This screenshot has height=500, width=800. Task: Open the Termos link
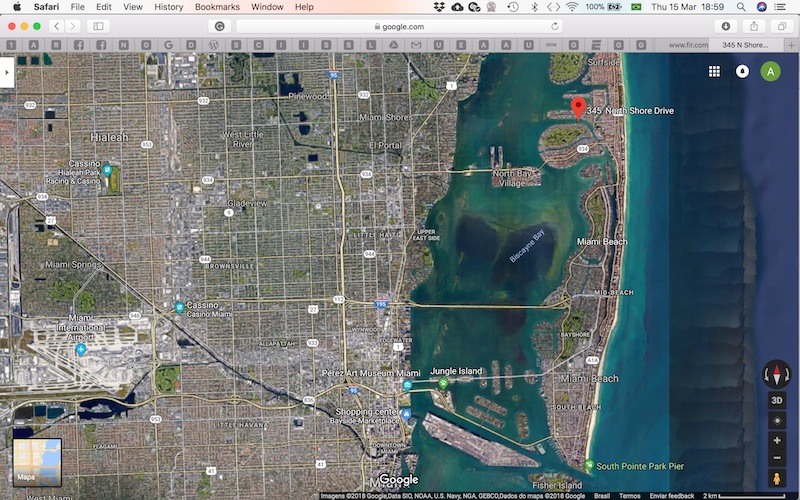click(x=630, y=495)
